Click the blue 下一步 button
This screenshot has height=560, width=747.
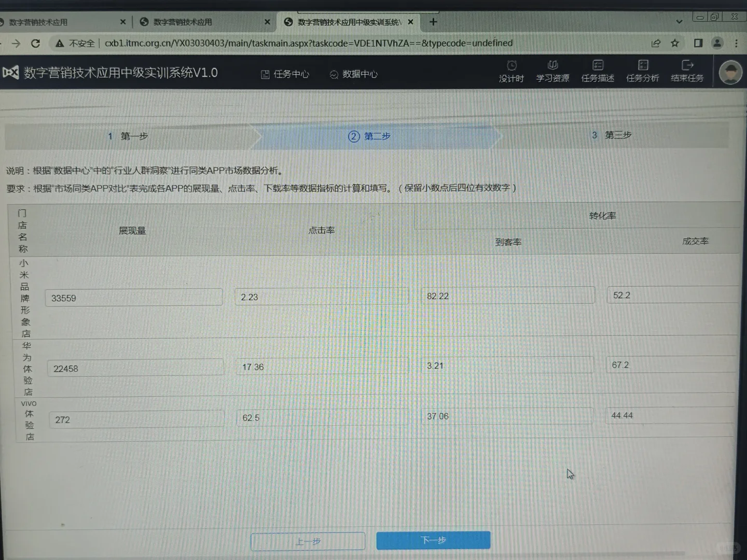433,540
